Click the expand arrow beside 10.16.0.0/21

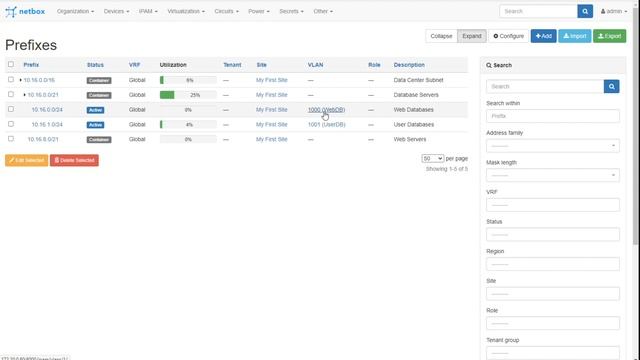point(24,95)
